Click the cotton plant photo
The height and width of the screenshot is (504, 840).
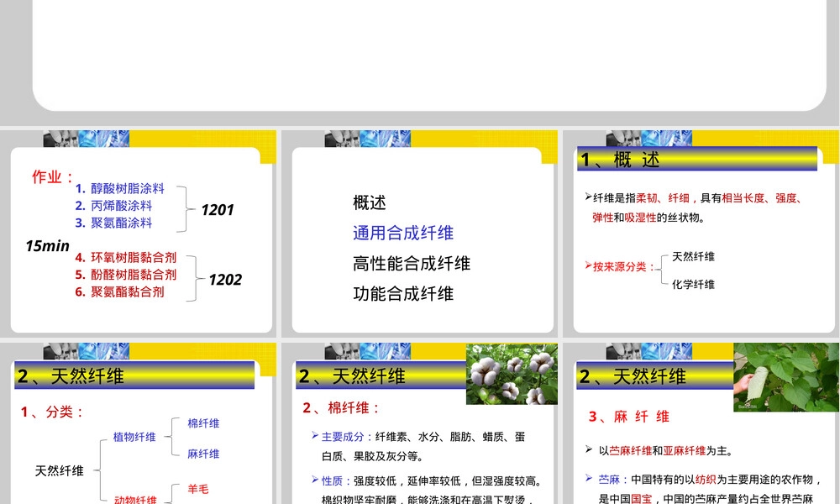(512, 374)
